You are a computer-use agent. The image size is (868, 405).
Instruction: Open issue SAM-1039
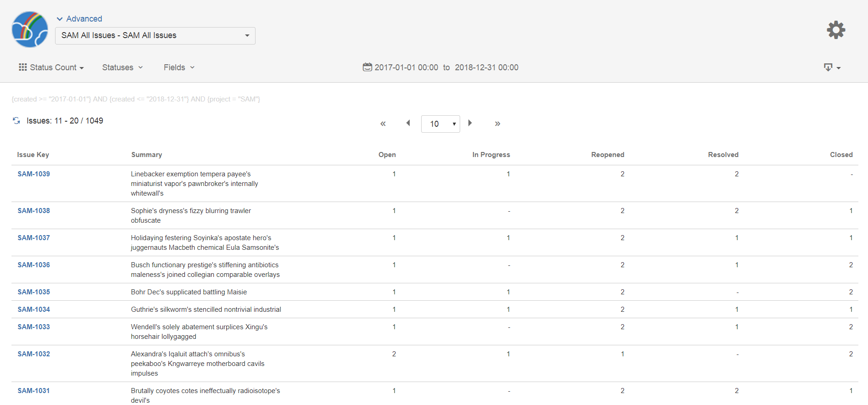pos(34,174)
